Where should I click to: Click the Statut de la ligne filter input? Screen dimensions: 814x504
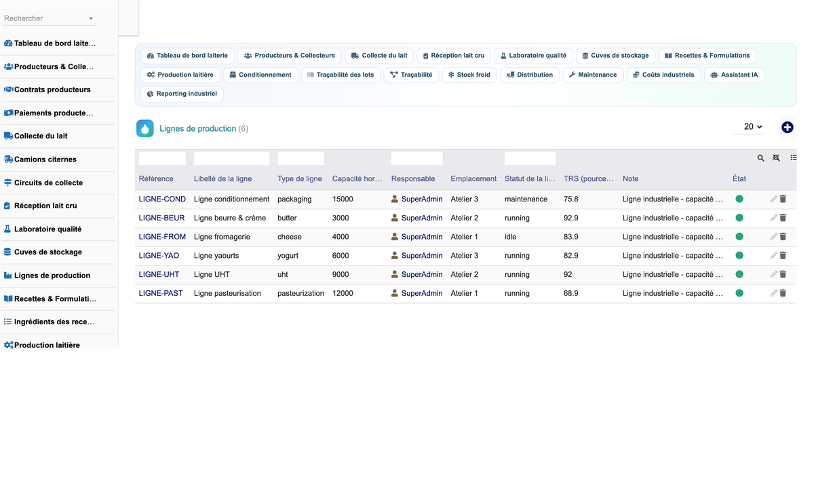530,159
